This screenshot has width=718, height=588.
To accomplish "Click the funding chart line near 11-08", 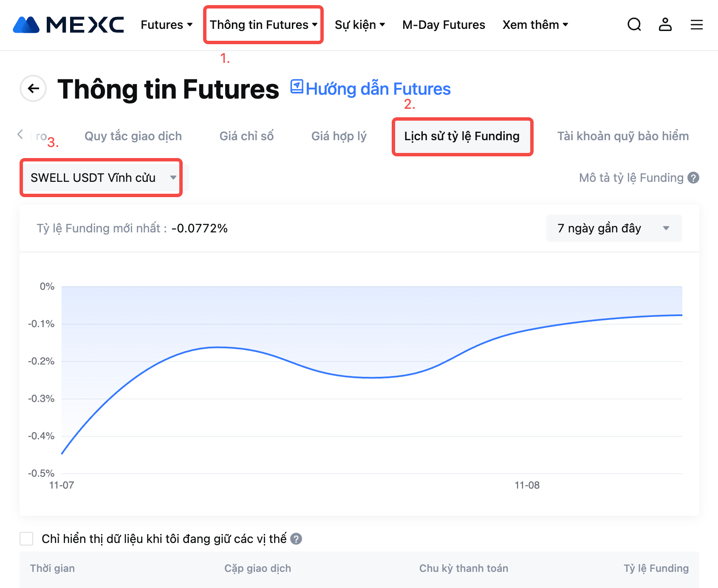I will coord(527,330).
